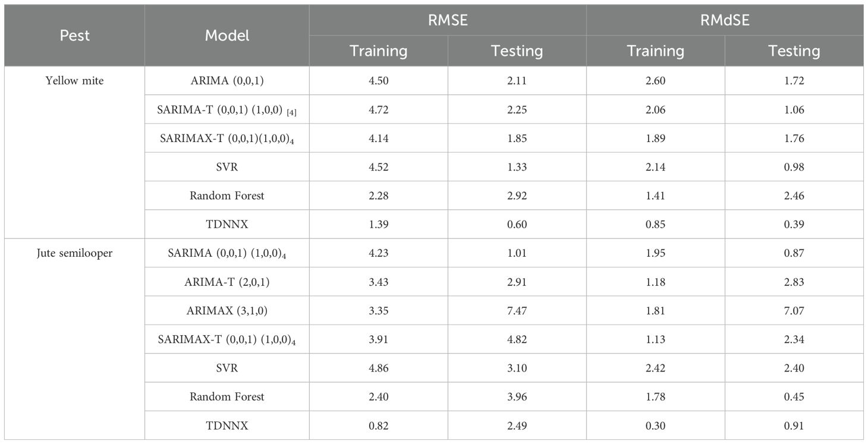
Task: Click the Model column header
Action: 227,36
